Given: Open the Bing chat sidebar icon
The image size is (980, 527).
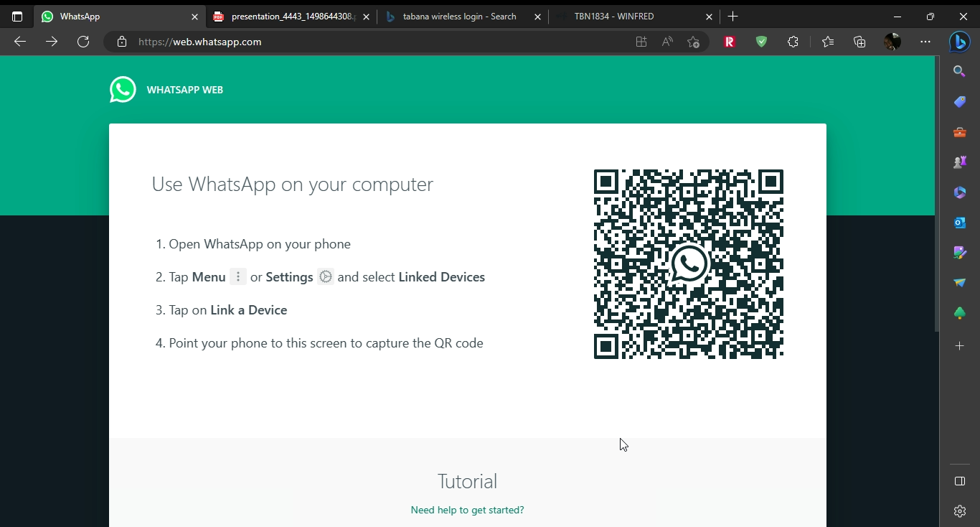Looking at the screenshot, I should point(959,42).
